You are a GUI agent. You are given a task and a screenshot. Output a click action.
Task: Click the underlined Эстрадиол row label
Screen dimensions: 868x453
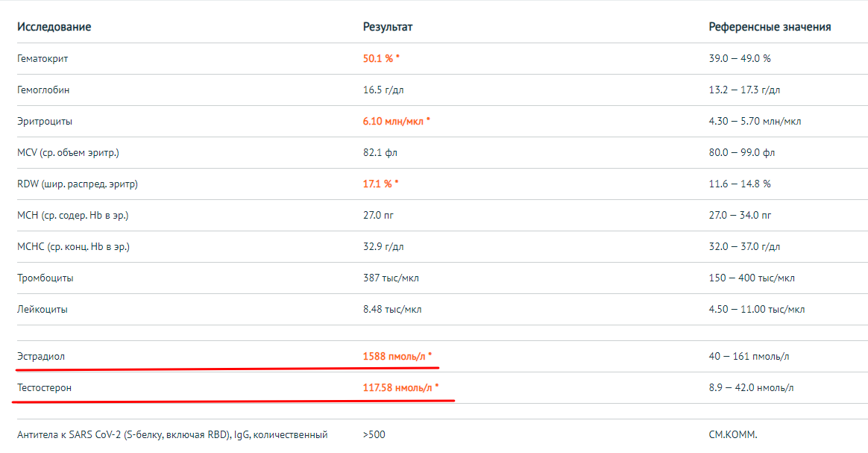(41, 356)
